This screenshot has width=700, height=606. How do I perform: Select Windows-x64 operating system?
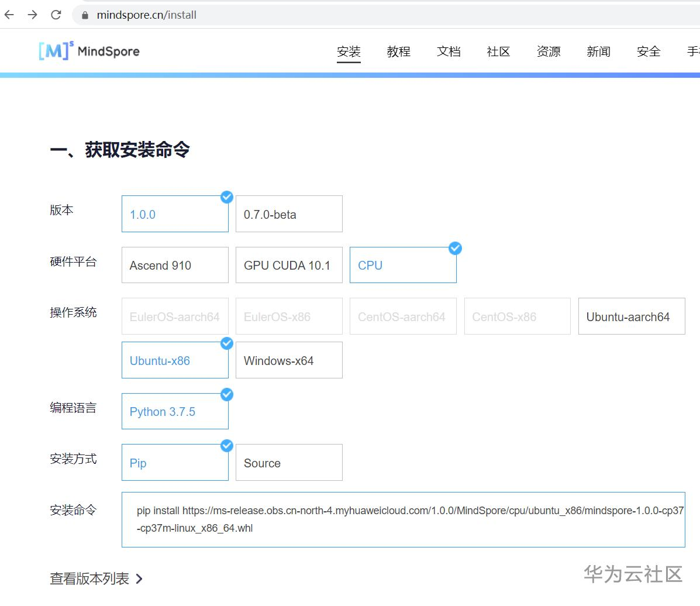tap(289, 360)
